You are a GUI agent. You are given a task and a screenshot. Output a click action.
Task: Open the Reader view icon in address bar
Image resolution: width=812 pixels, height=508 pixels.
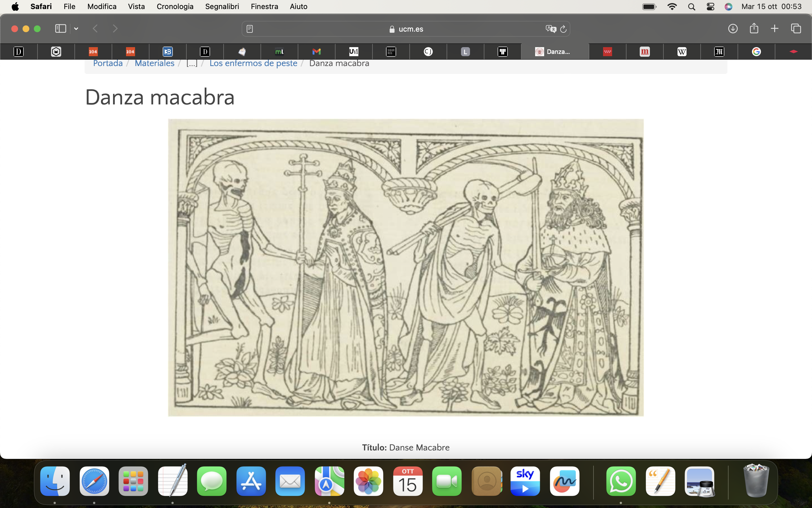[x=250, y=29]
